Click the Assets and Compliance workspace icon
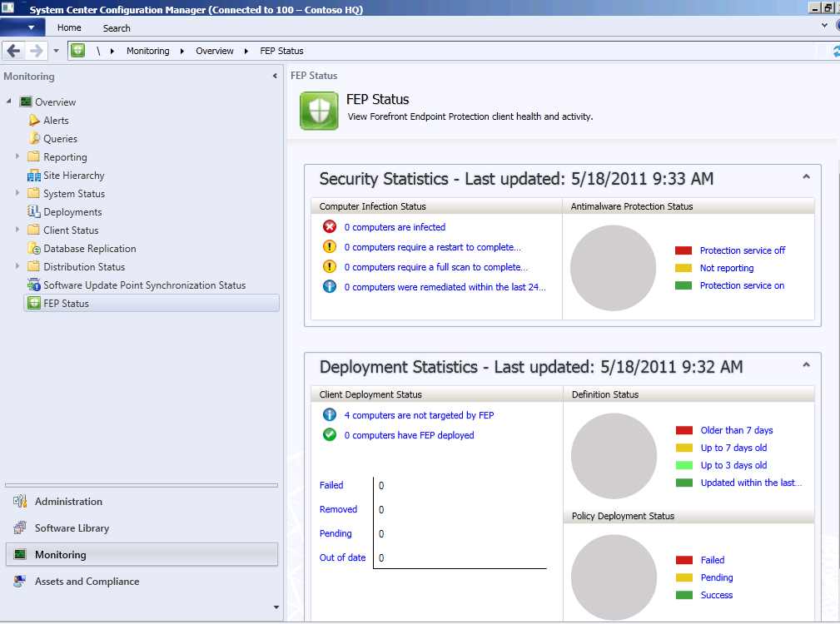The width and height of the screenshot is (840, 624). (x=20, y=582)
